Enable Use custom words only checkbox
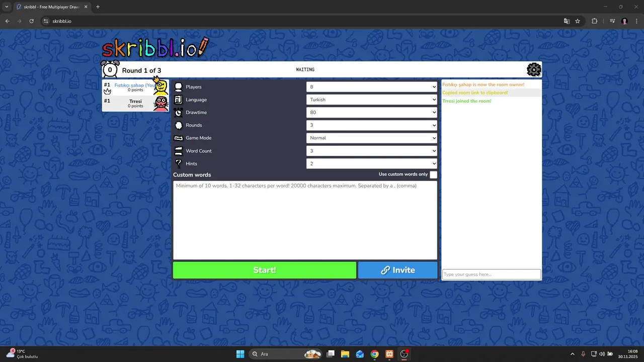 433,174
